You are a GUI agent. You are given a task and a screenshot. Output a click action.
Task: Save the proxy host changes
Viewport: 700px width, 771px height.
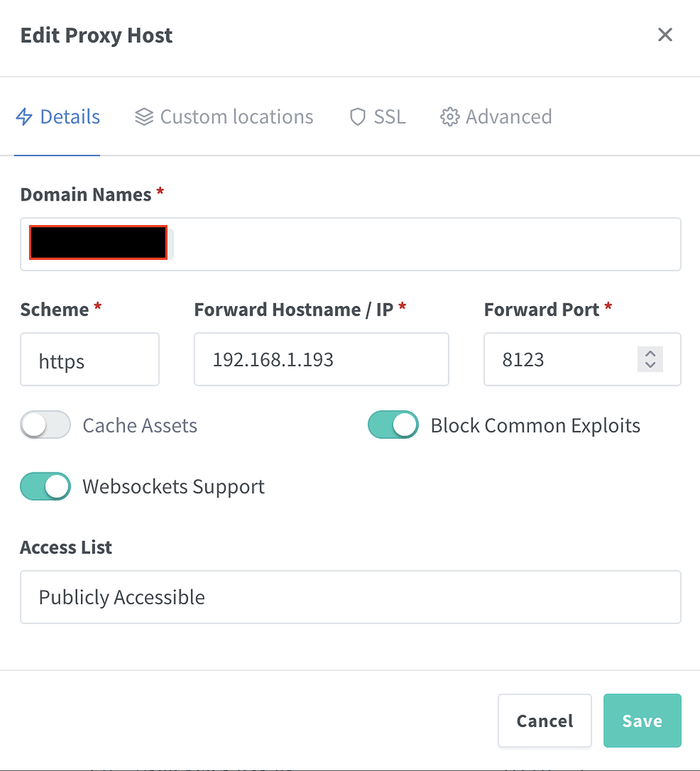pyautogui.click(x=642, y=720)
